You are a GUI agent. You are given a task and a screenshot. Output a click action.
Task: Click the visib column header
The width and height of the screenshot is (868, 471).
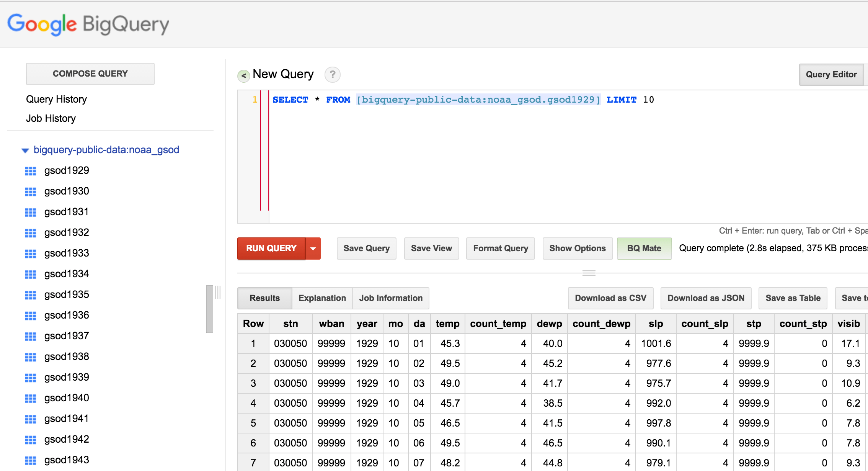(848, 324)
